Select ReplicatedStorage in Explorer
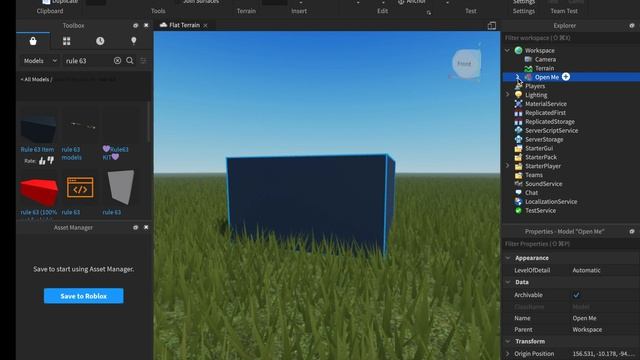The image size is (640, 360). tap(550, 122)
